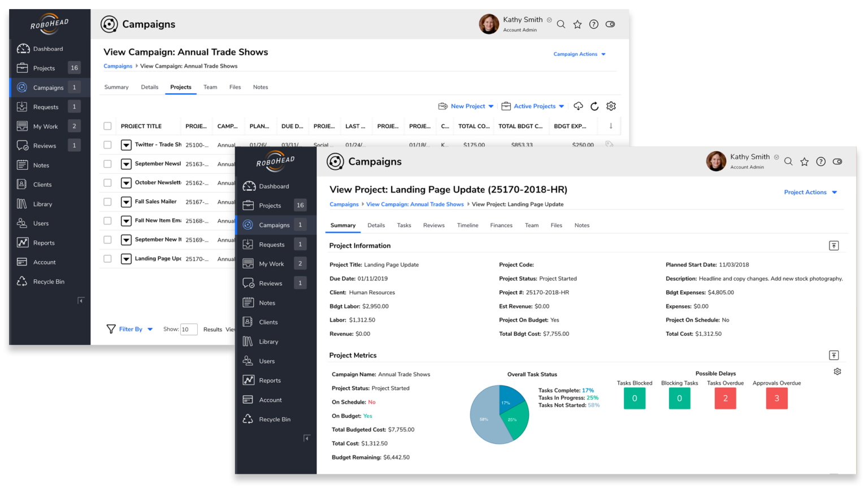Screen dimensions: 868x494
Task: Open the Dashboard from the sidebar
Action: [275, 186]
